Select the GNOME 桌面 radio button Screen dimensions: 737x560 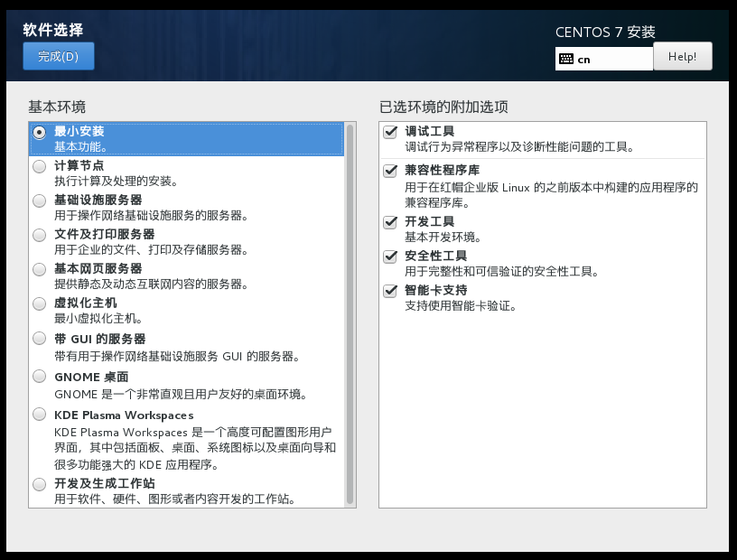(40, 376)
